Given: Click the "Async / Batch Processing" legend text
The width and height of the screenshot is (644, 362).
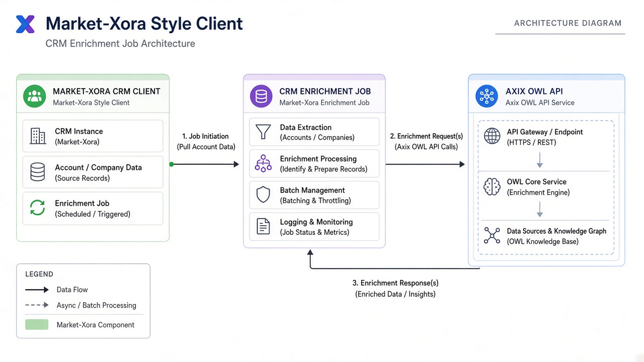Looking at the screenshot, I should (x=96, y=305).
